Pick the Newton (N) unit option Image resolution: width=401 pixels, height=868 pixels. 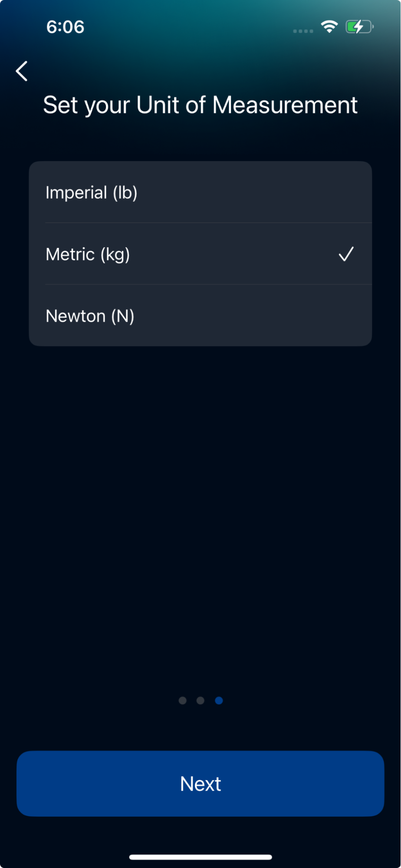click(x=200, y=316)
